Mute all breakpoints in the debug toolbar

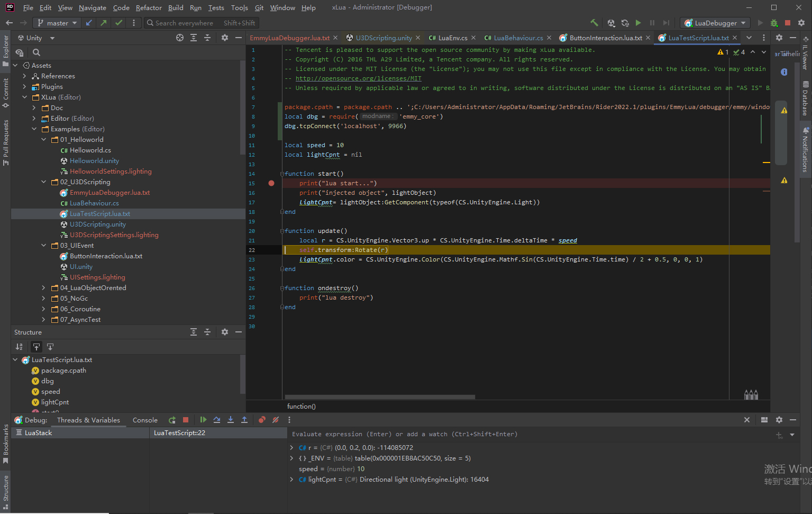click(x=275, y=420)
